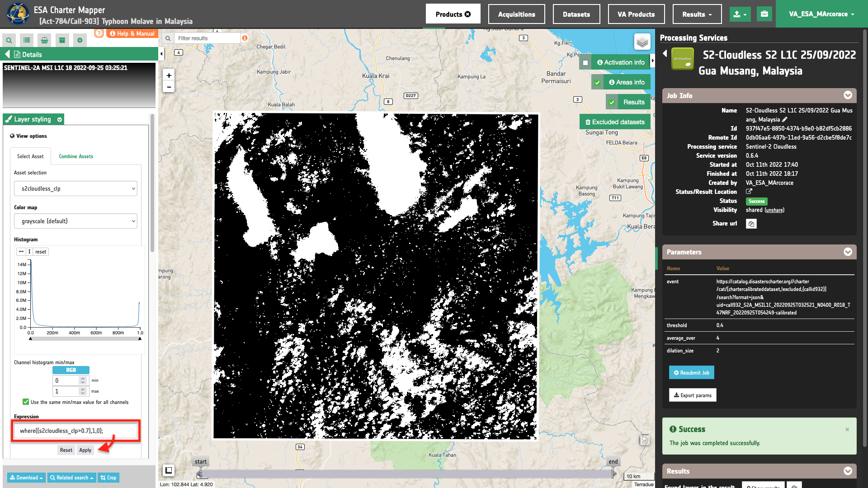This screenshot has height=488, width=868.
Task: Toggle the Results layer checkbox
Action: pyautogui.click(x=612, y=103)
